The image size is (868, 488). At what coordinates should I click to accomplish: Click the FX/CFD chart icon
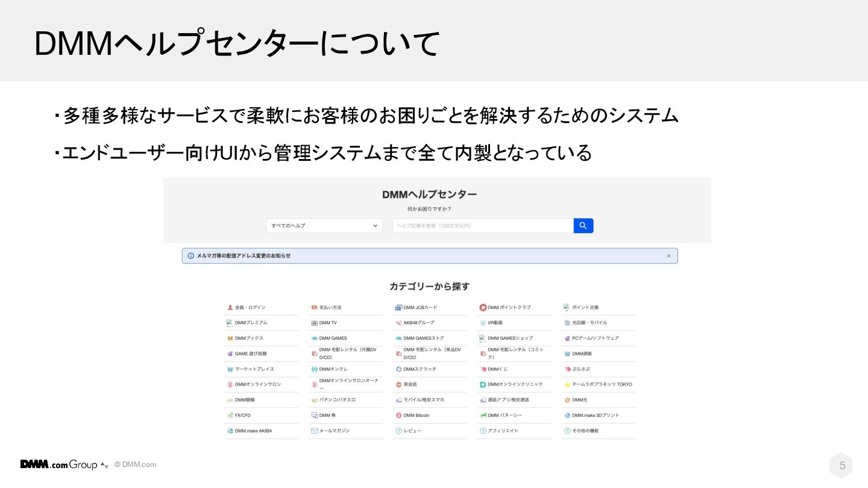pos(230,415)
